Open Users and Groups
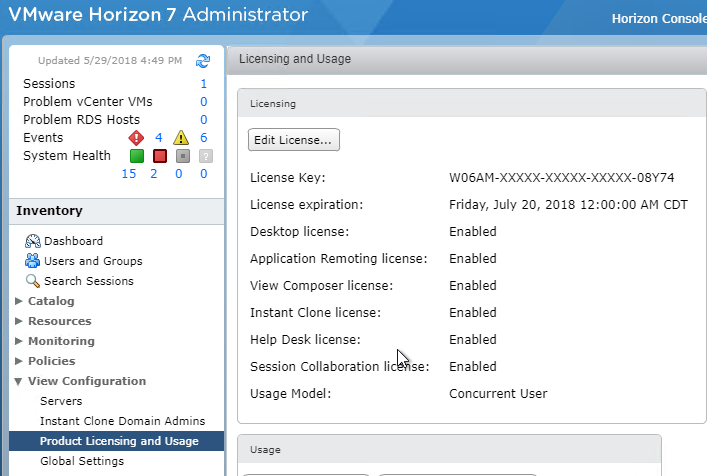Image resolution: width=707 pixels, height=476 pixels. click(93, 261)
